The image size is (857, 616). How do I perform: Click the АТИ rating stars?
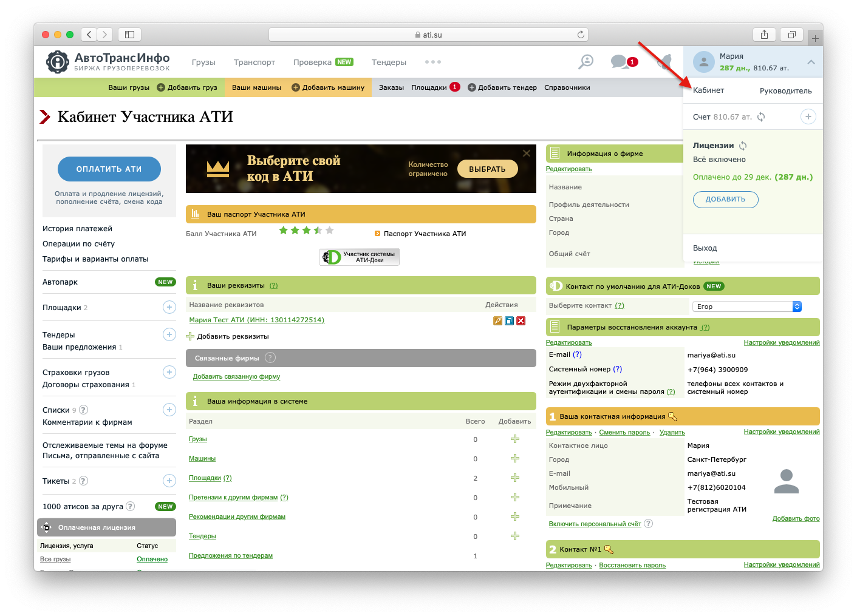coord(306,230)
